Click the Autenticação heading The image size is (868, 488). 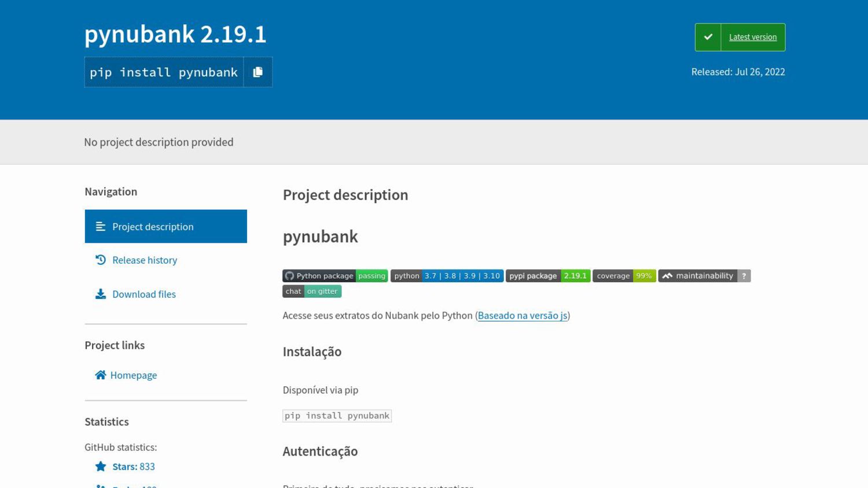tap(320, 451)
